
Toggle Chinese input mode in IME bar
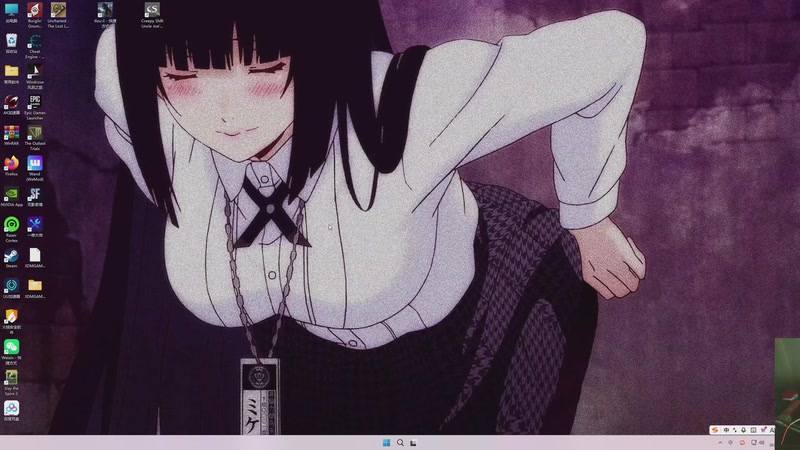tap(726, 430)
